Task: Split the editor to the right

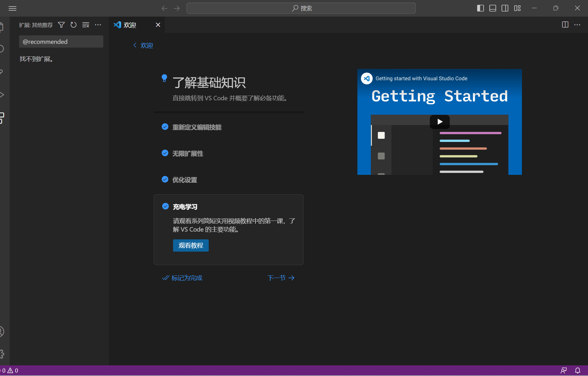Action: (565, 25)
